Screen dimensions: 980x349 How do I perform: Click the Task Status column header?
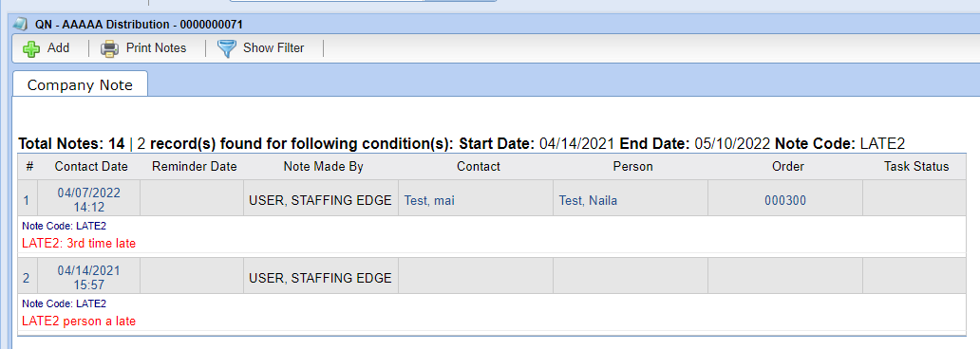pyautogui.click(x=916, y=167)
